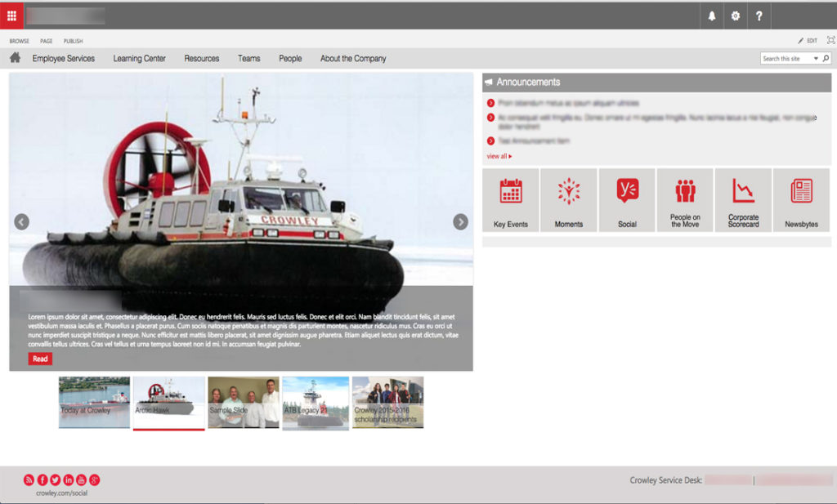Open the About the Company menu
The width and height of the screenshot is (837, 504).
tap(353, 59)
